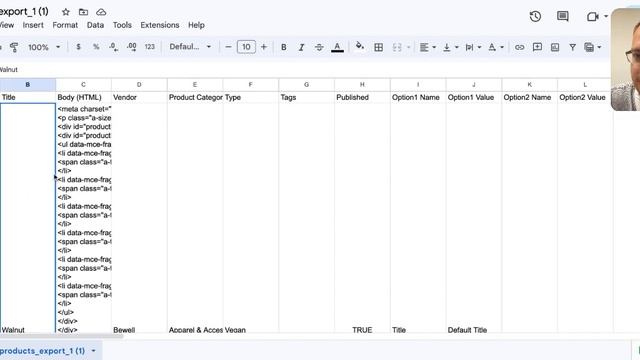Viewport: 640px width, 360px height.
Task: Open the Extensions menu
Action: coord(160,25)
